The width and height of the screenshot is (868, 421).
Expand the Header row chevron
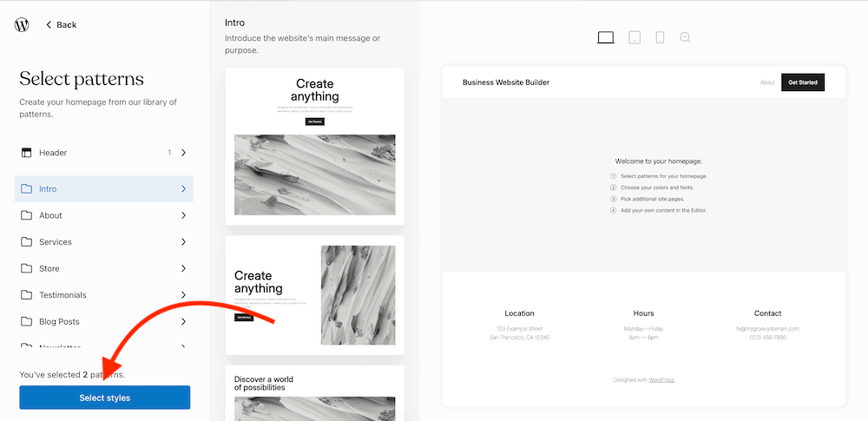tap(184, 152)
